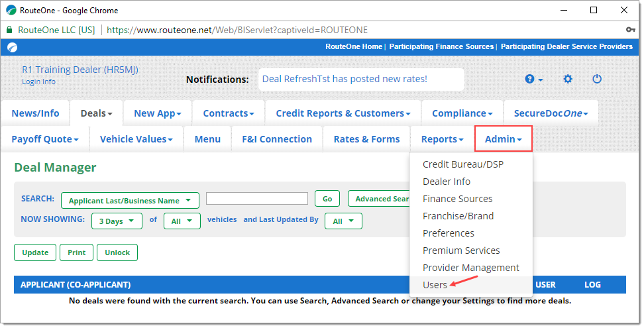
Task: Click the Print button
Action: click(77, 252)
